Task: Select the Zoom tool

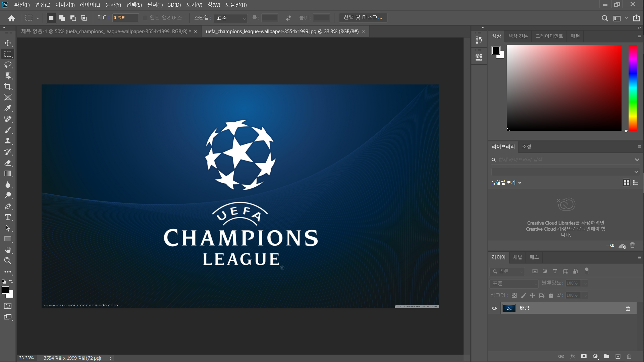Action: 8,261
